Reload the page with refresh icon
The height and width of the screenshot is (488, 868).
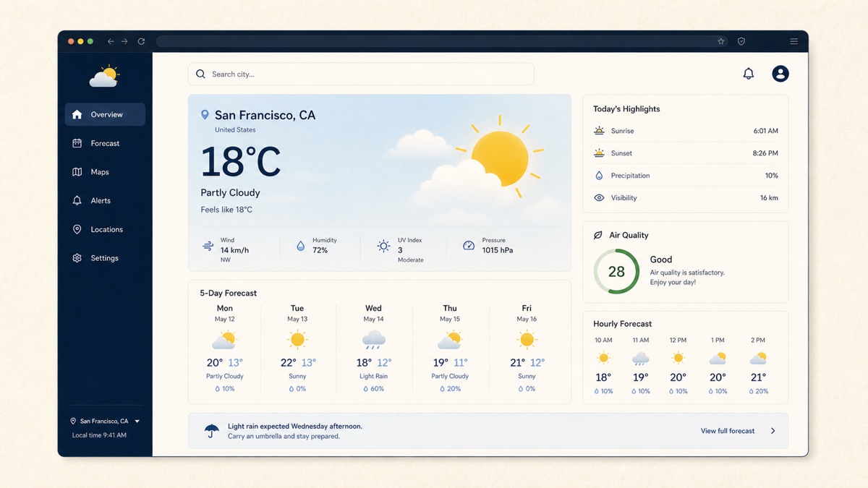pyautogui.click(x=141, y=41)
